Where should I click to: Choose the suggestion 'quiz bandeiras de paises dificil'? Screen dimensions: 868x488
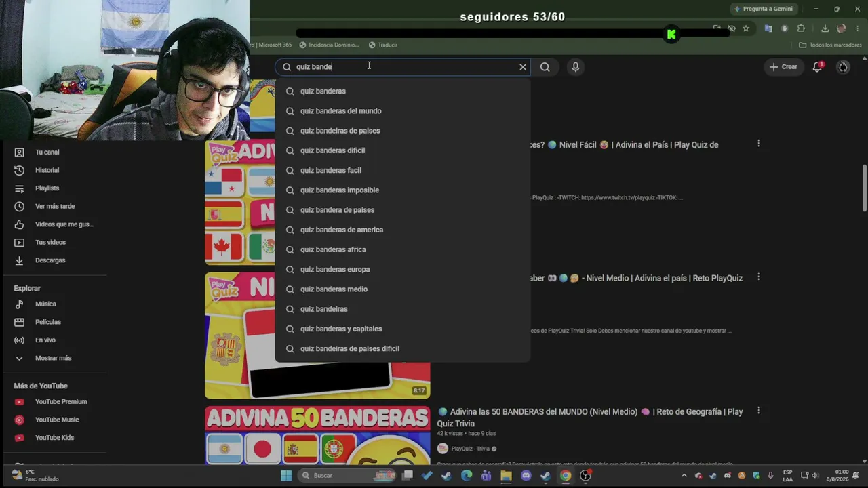pyautogui.click(x=402, y=348)
